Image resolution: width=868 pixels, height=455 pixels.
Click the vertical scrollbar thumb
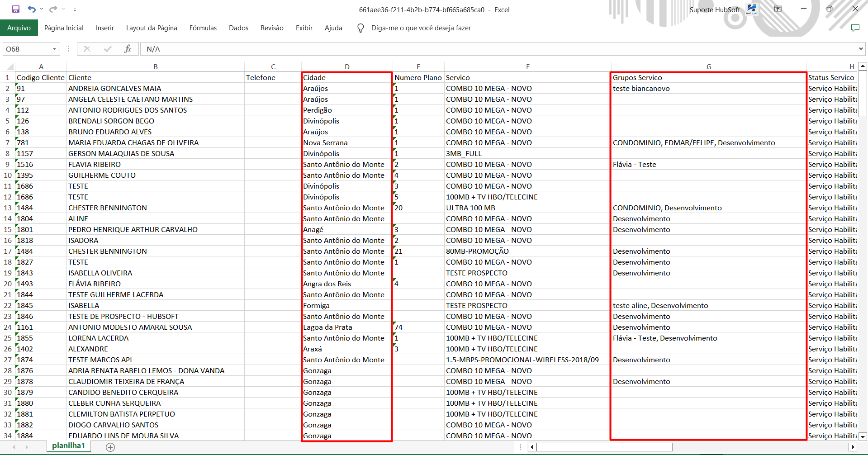(863, 94)
